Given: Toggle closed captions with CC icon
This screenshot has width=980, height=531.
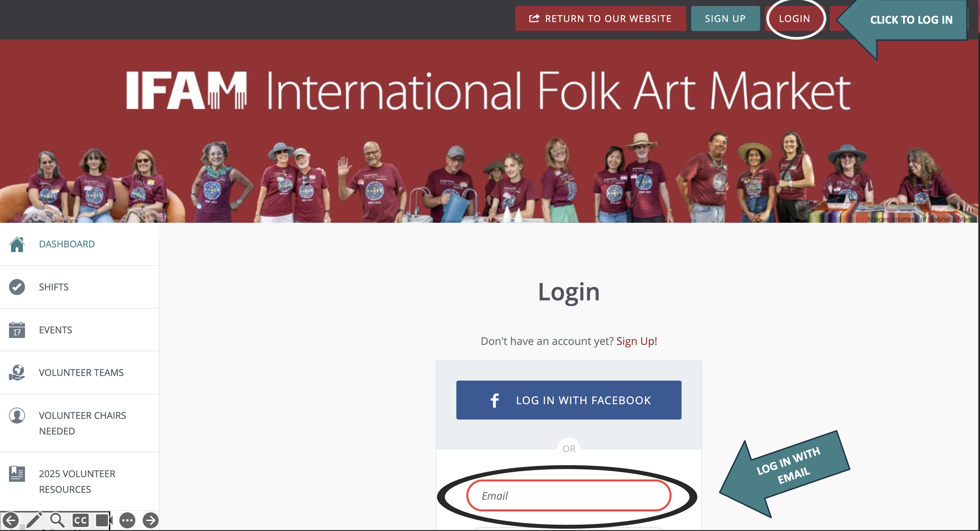Looking at the screenshot, I should click(80, 520).
